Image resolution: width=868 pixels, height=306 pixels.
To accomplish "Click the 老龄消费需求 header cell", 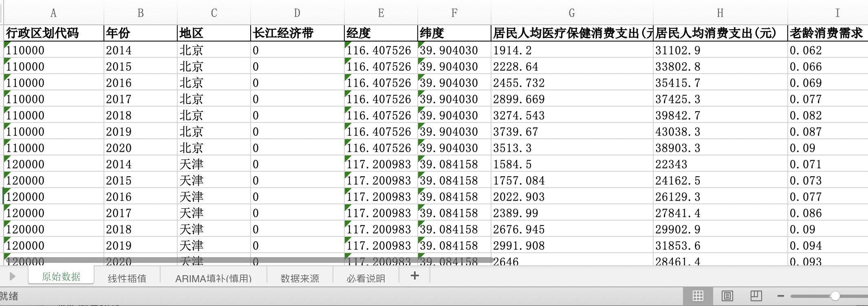I will (x=828, y=33).
